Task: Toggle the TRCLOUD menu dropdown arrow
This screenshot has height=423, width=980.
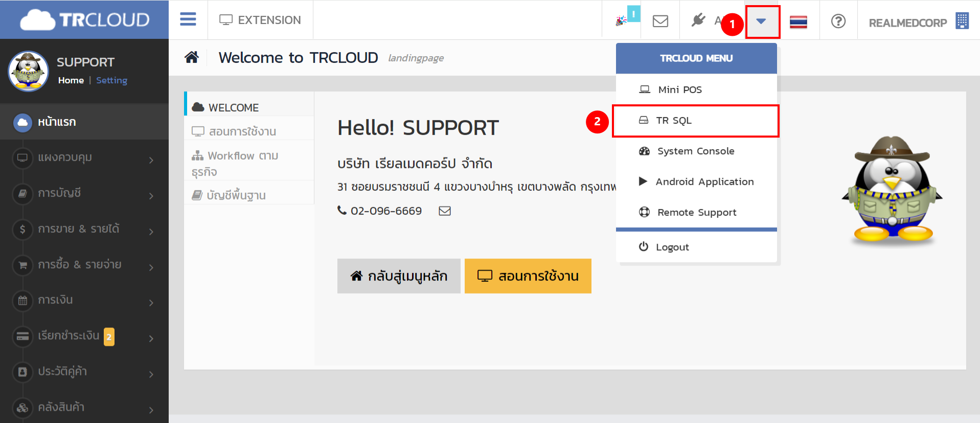Action: pos(762,21)
